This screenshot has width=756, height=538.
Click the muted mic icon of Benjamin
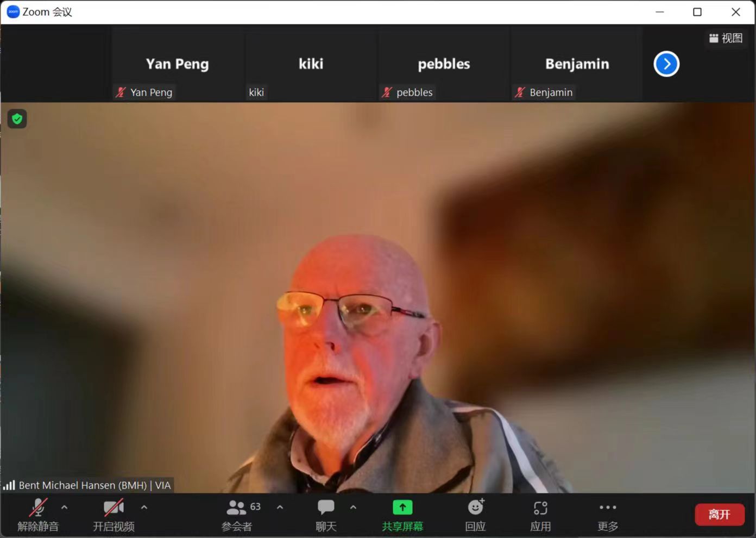tap(520, 92)
